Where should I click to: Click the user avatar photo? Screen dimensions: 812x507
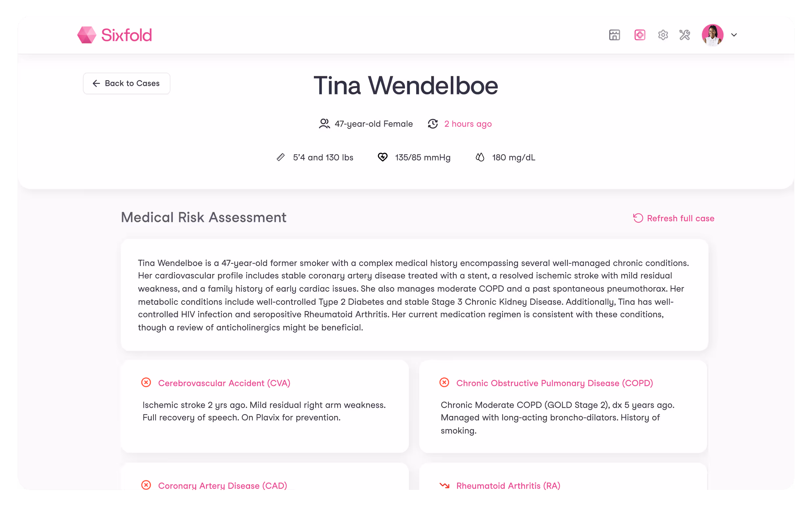(x=713, y=35)
